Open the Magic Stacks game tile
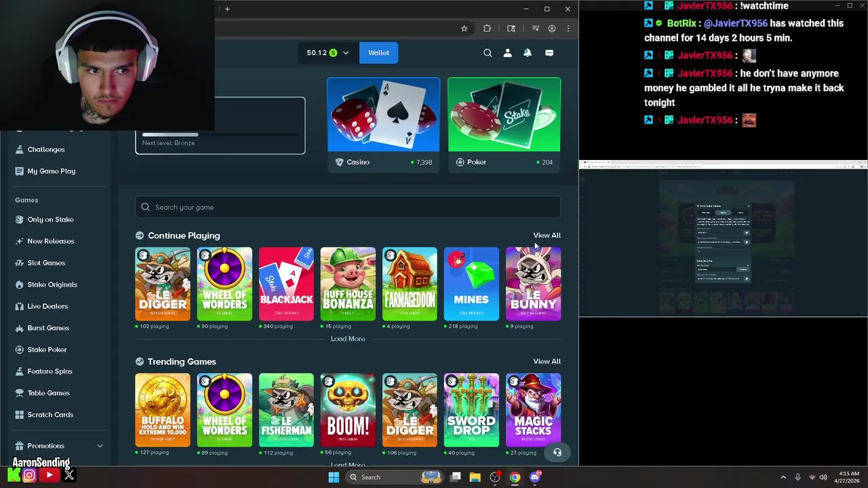 pyautogui.click(x=533, y=410)
